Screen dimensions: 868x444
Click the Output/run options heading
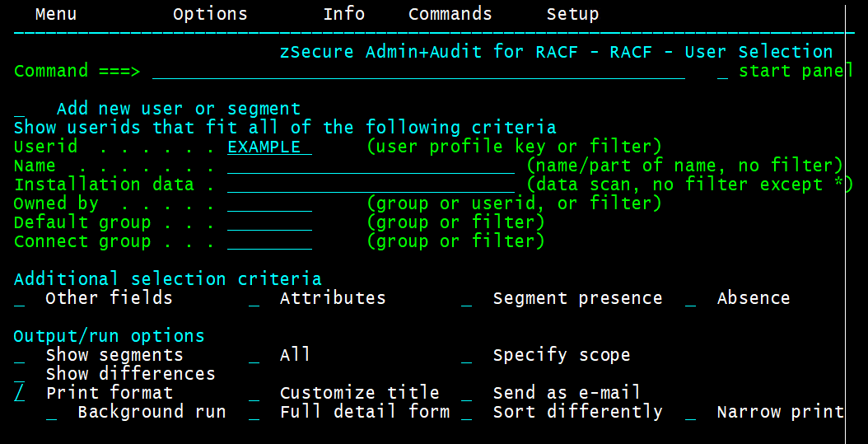109,336
